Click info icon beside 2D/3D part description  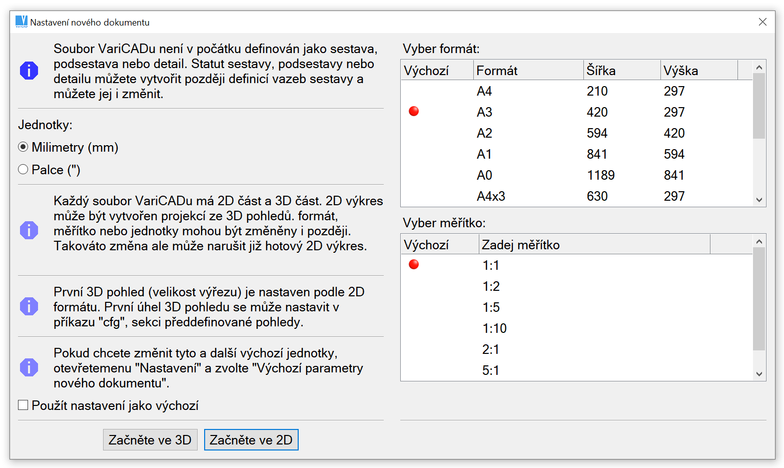(29, 230)
